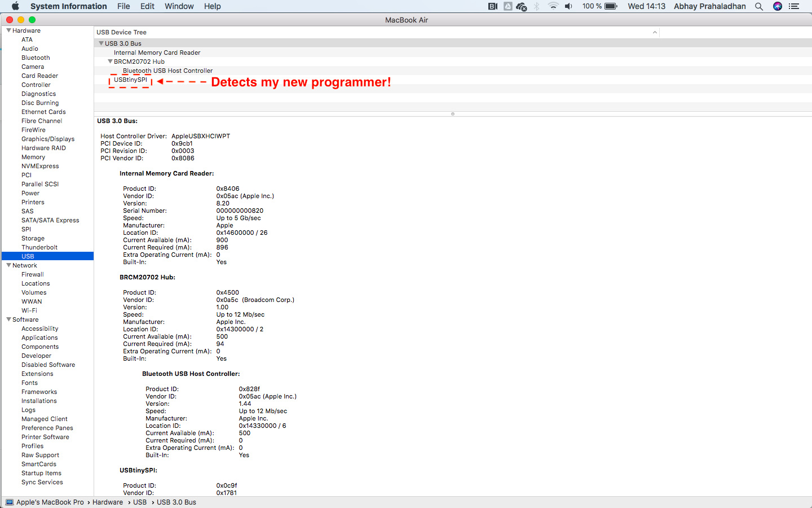Open the Wi-Fi status menu

point(553,6)
